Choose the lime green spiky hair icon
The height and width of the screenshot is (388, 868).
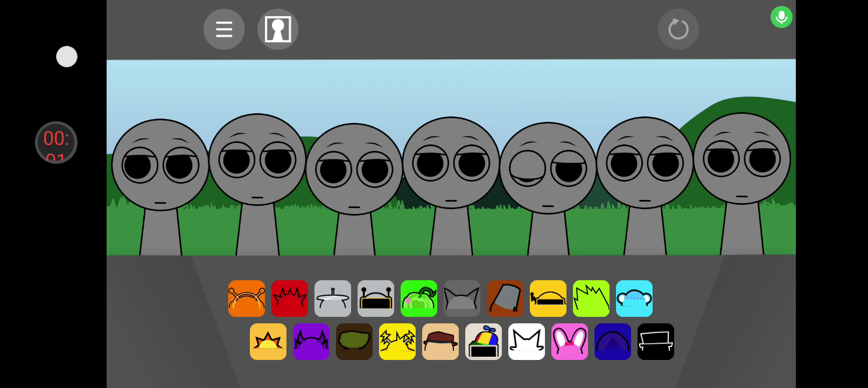[x=591, y=299]
